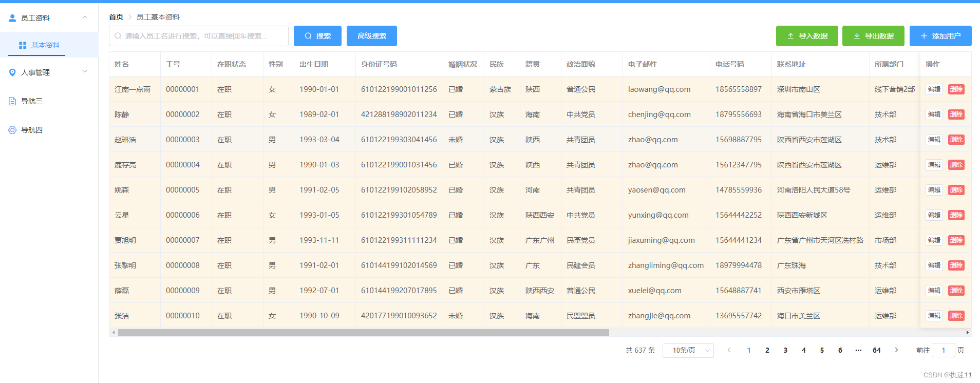Go to next page arrow
Viewport: 980px width, 383px height.
click(896, 350)
